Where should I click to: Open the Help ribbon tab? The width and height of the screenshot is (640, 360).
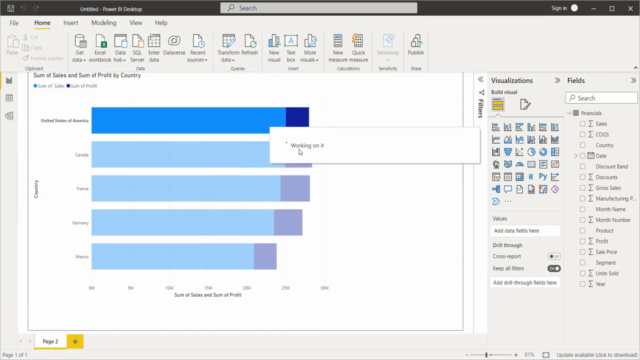coord(161,23)
